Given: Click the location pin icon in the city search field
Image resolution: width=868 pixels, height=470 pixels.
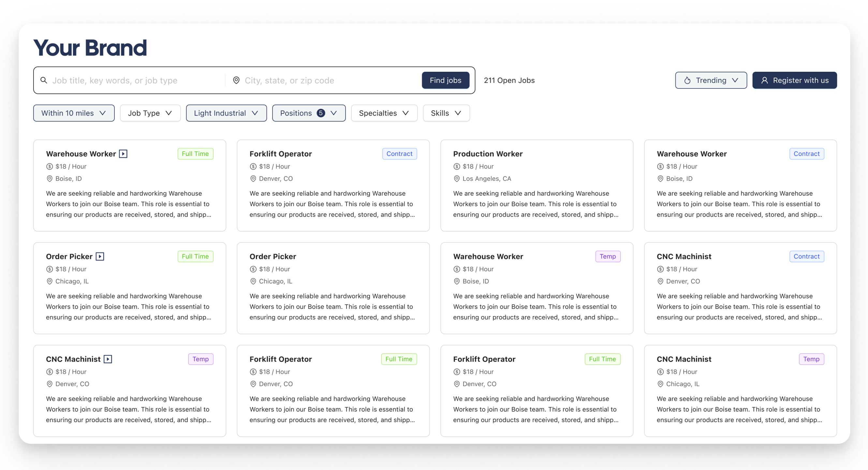Looking at the screenshot, I should (x=236, y=80).
